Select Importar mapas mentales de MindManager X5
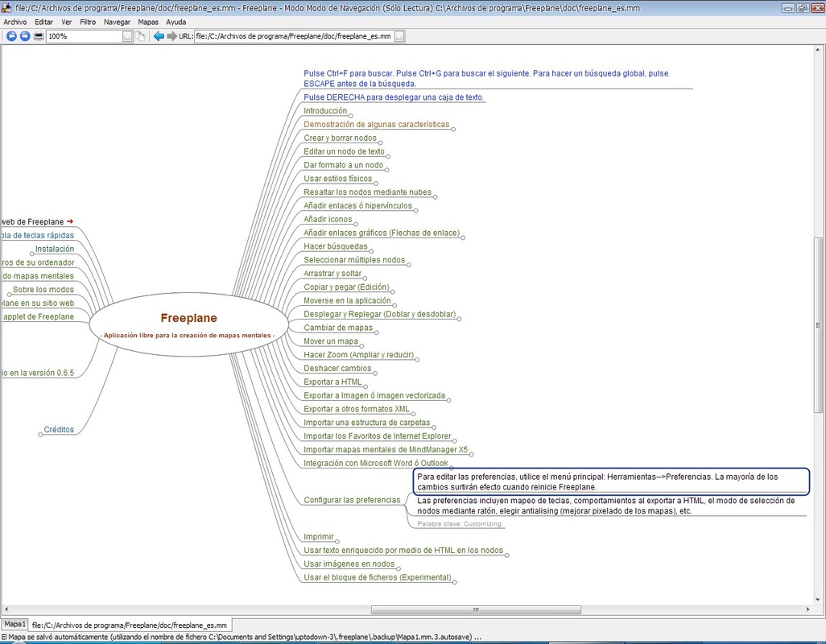Screen dimensions: 826x644 tap(386, 450)
